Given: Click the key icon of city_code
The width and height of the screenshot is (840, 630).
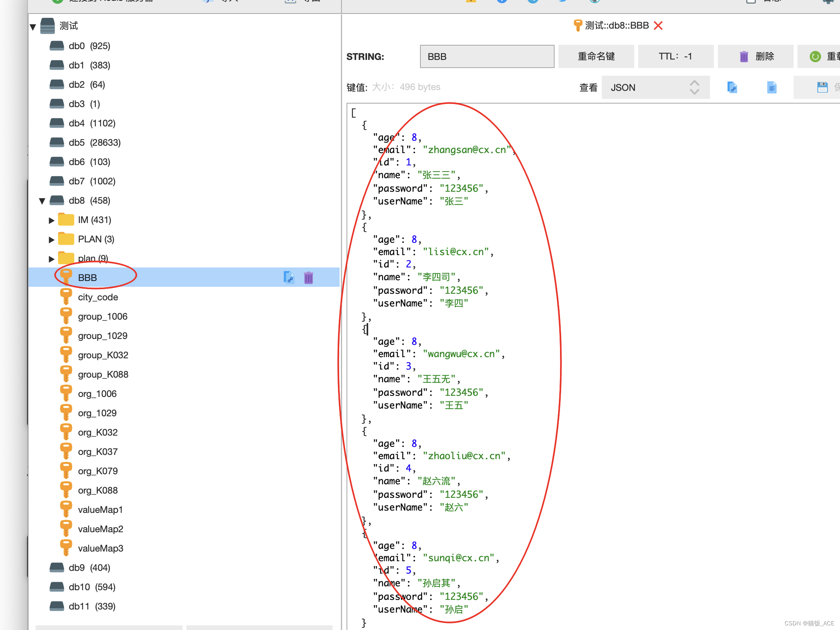Looking at the screenshot, I should 66,297.
